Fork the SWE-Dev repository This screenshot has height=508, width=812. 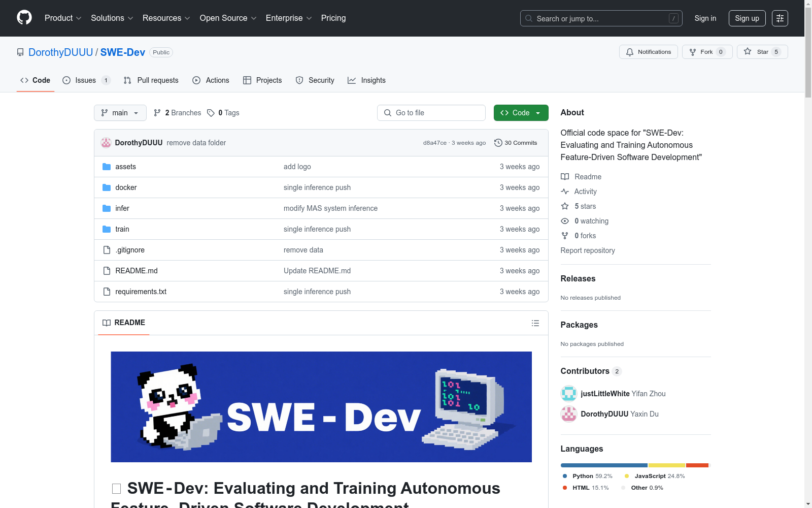coord(707,52)
